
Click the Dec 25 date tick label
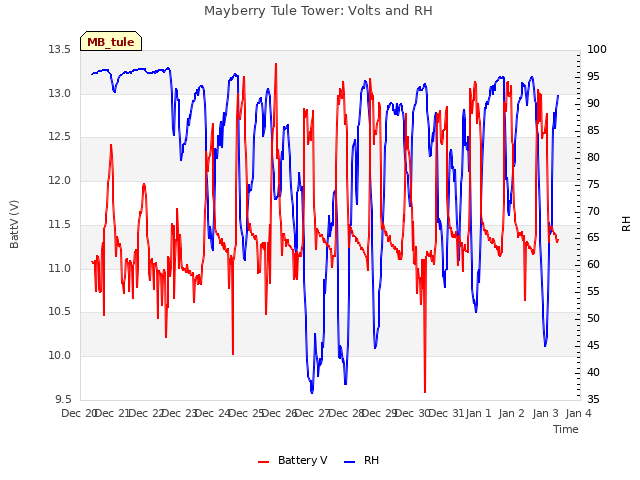coord(246,413)
